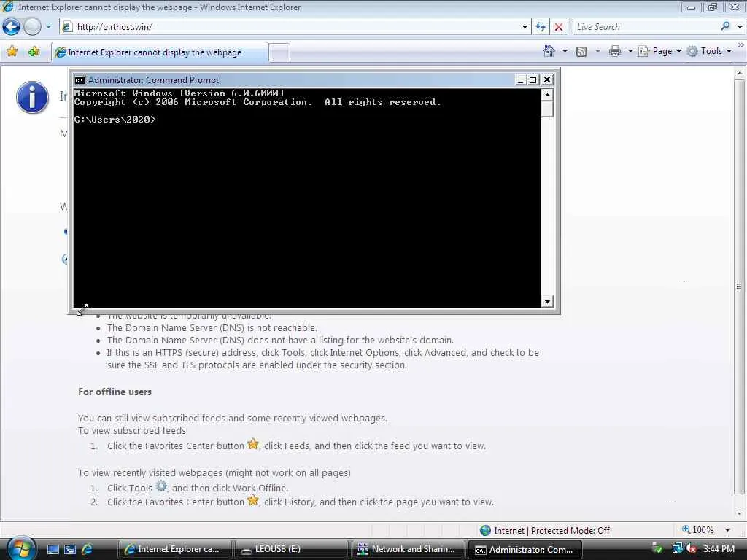Switch to Administrator Command Prompt taskbar button
This screenshot has width=747, height=560.
coord(525,550)
